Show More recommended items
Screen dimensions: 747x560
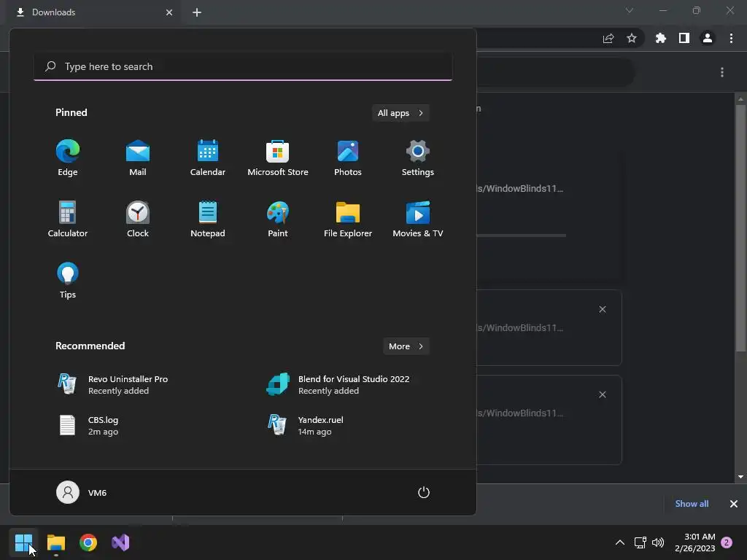click(x=406, y=346)
